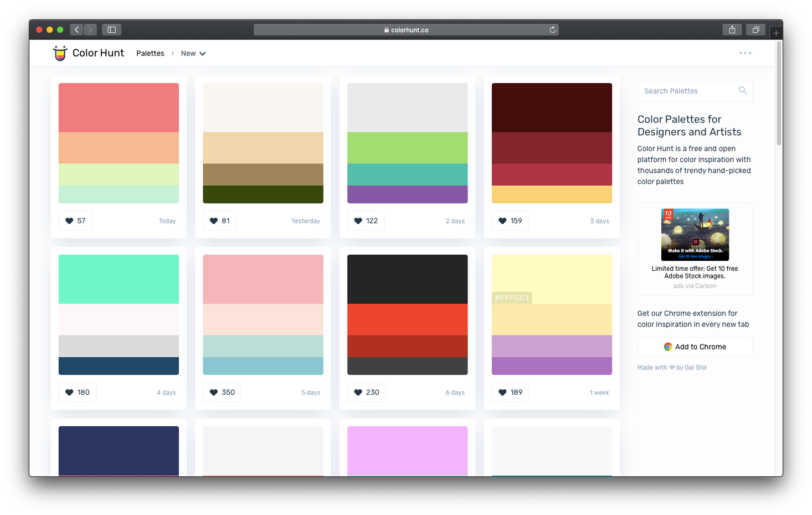The image size is (812, 515).
Task: Click the Color Hunt site title
Action: 98,53
